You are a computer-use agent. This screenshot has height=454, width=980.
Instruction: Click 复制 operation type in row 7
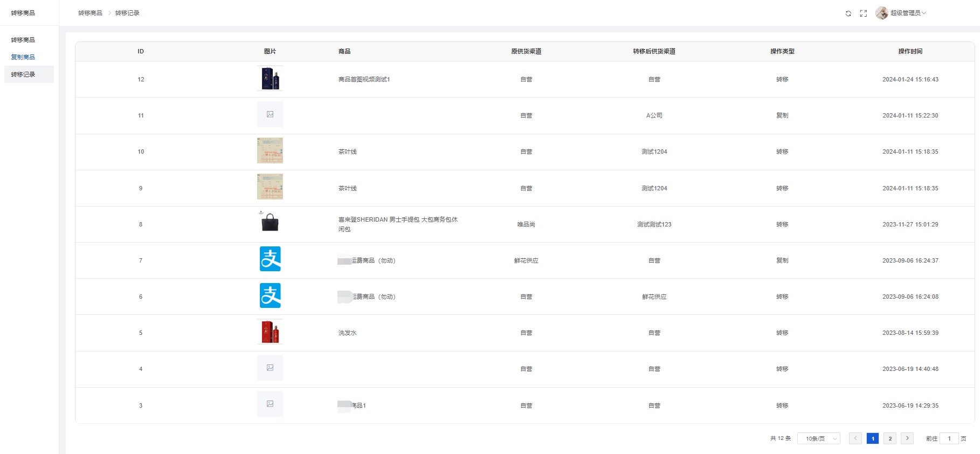click(x=782, y=261)
